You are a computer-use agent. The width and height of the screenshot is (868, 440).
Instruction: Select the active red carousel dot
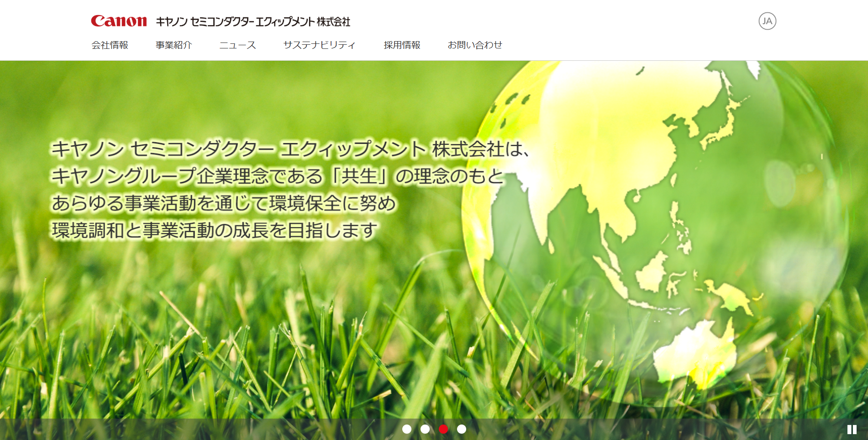coord(443,429)
